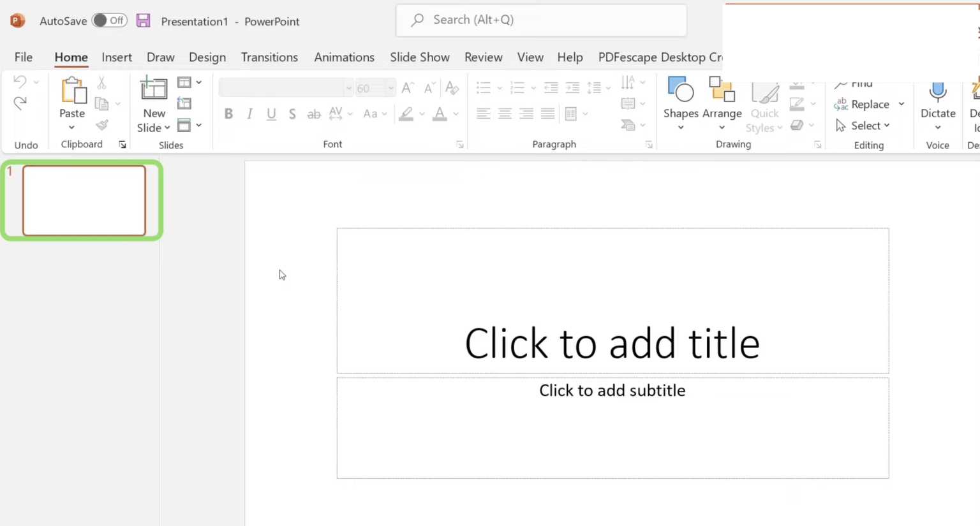Viewport: 980px width, 526px height.
Task: Open the font size dropdown
Action: [392, 88]
